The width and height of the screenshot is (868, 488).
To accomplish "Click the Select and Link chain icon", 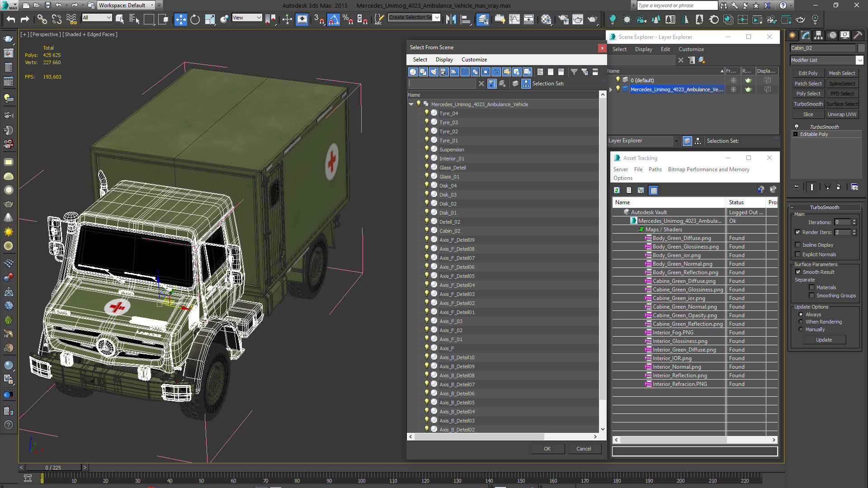I will coord(42,19).
